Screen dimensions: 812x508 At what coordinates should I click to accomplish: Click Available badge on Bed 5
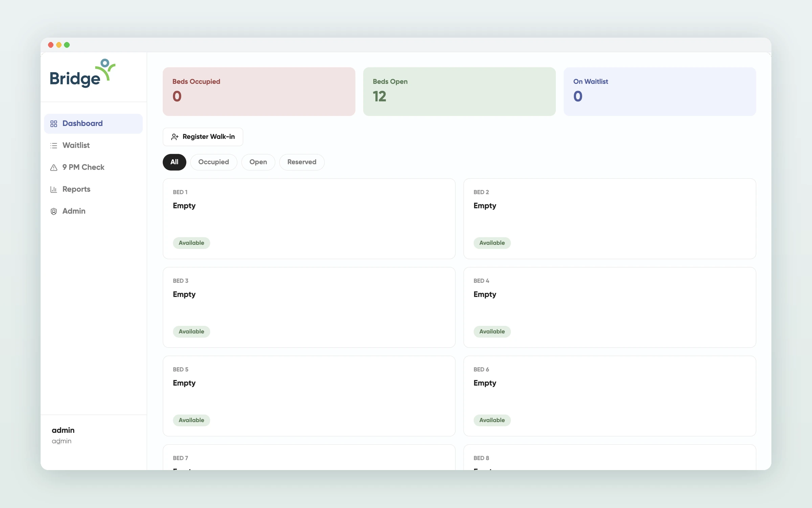(191, 420)
